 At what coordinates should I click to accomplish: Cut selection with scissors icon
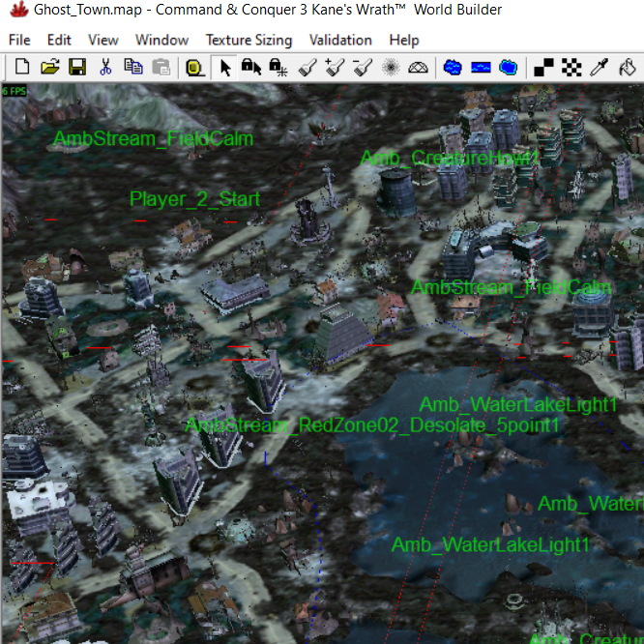click(x=105, y=67)
